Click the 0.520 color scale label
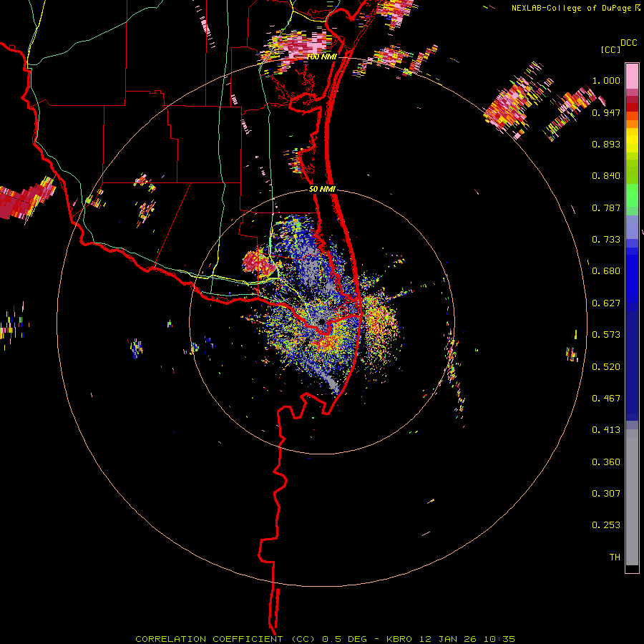The width and height of the screenshot is (644, 644). coord(606,367)
